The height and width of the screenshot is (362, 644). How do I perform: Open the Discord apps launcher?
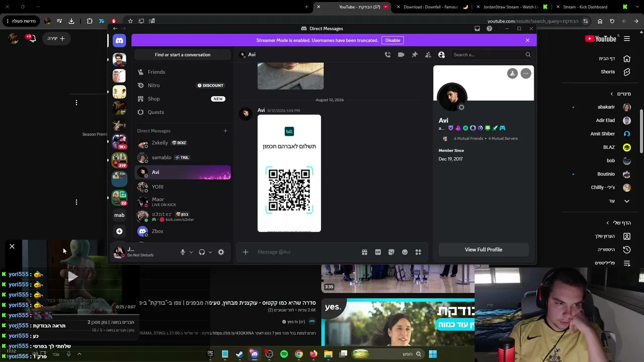418,252
